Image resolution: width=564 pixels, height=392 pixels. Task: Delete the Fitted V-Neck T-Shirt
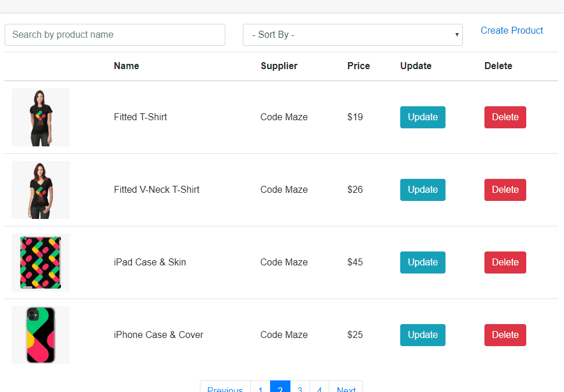point(505,190)
